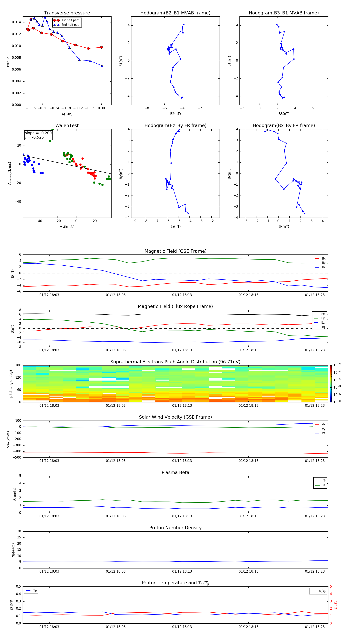Click the 'pitch angle (deg)' axis label
The width and height of the screenshot is (351, 644).
pyautogui.click(x=11, y=384)
